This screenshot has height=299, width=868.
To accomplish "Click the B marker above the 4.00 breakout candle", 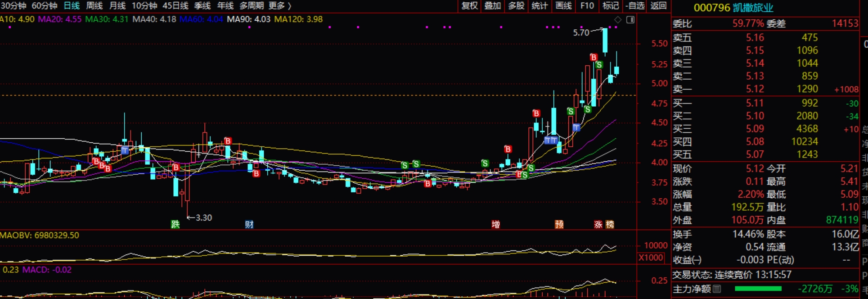I will pyautogui.click(x=508, y=149).
